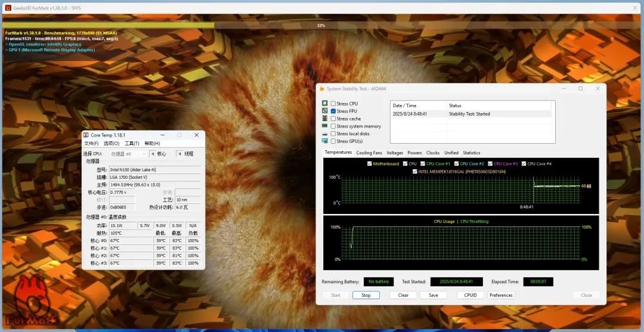Open the 工具(T) menu in Core Temp
Image resolution: width=644 pixels, height=332 pixels.
(x=132, y=144)
